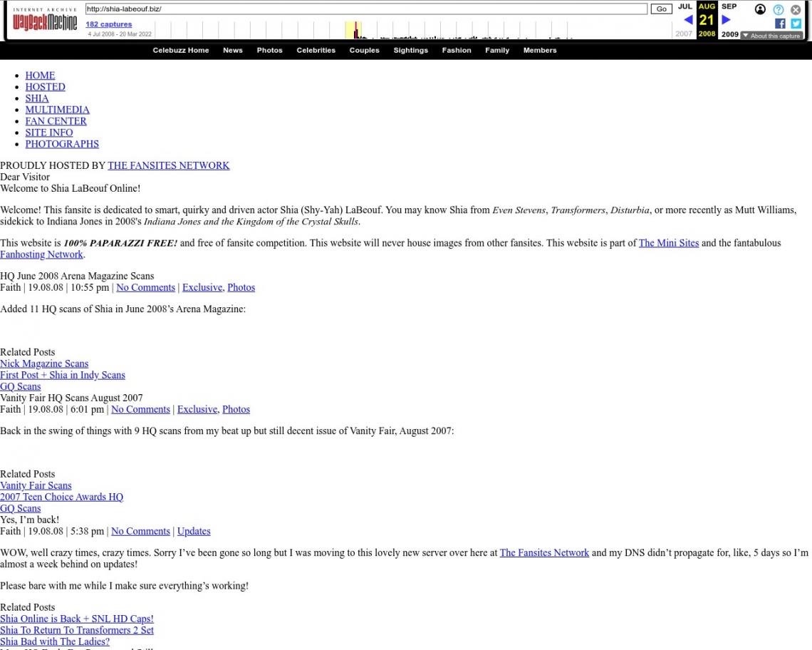
Task: Expand About this capture
Action: pyautogui.click(x=771, y=36)
